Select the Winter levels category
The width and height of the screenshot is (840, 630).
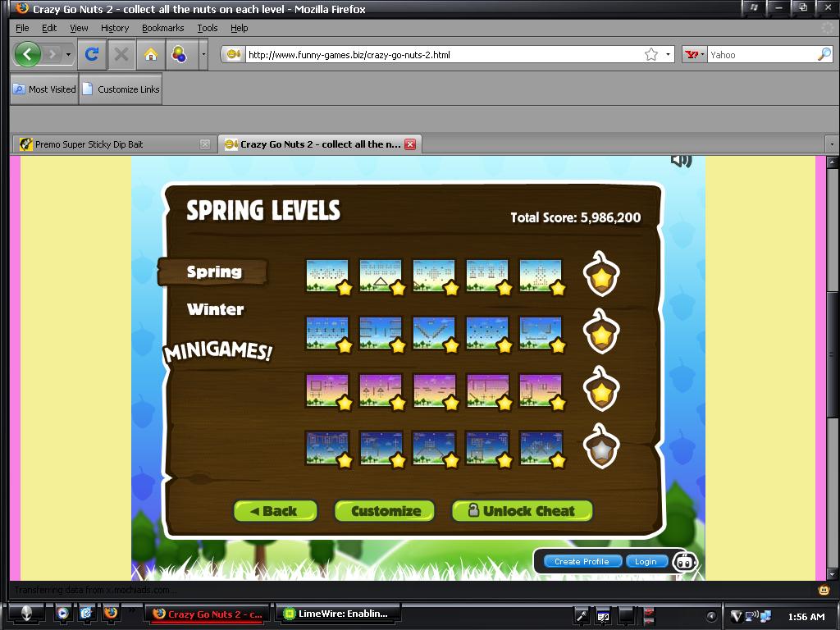(x=215, y=309)
